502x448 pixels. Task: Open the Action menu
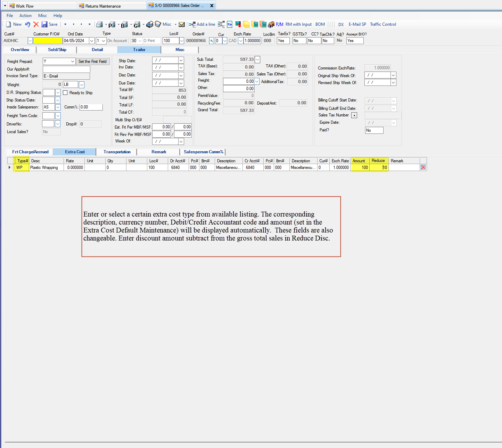tap(25, 16)
